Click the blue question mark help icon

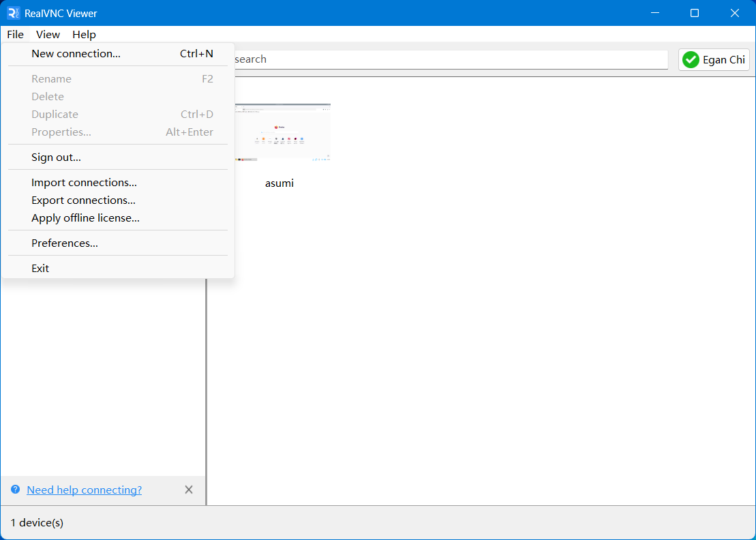point(15,490)
